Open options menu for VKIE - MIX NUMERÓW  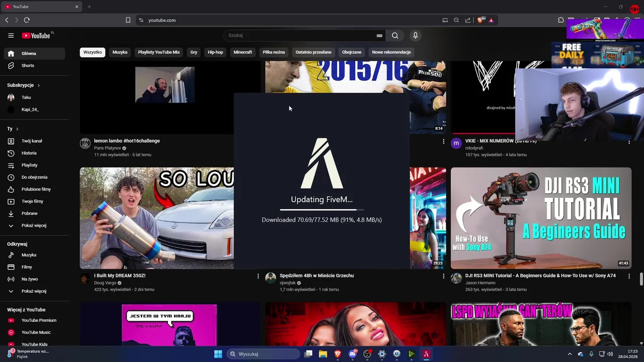click(629, 142)
